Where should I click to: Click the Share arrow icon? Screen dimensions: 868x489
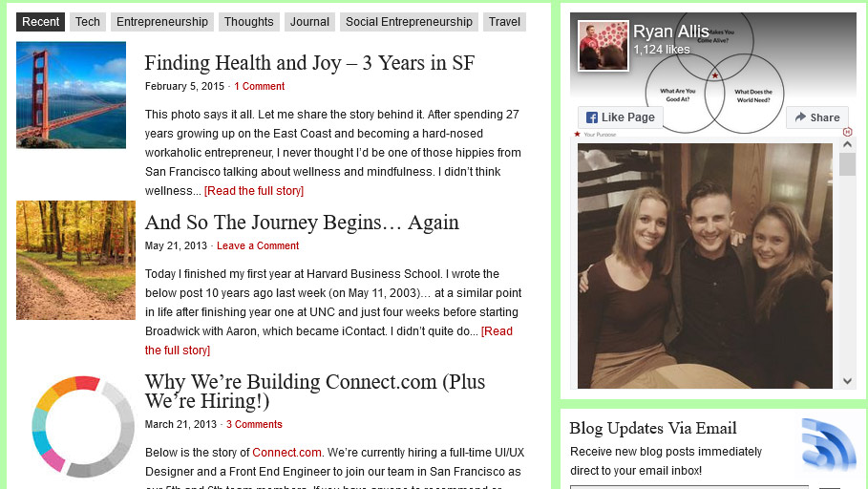pyautogui.click(x=800, y=117)
